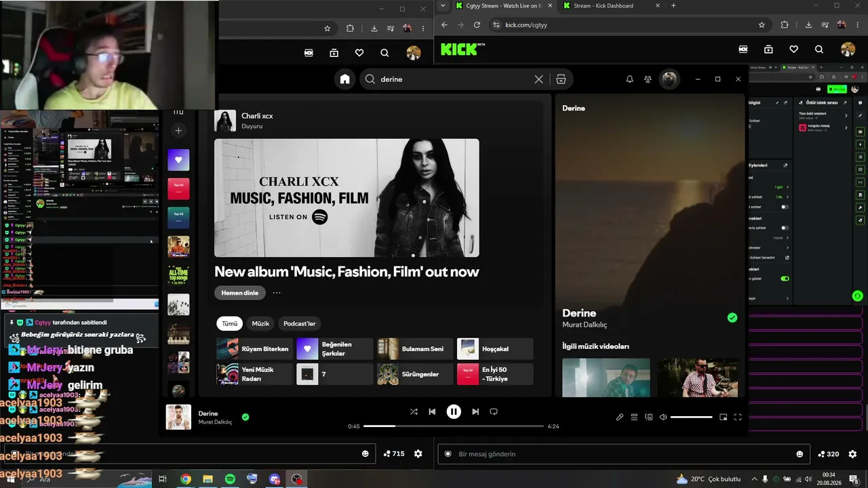Viewport: 868px width, 488px height.
Task: Open the Charli XCX album banner
Action: 347,198
